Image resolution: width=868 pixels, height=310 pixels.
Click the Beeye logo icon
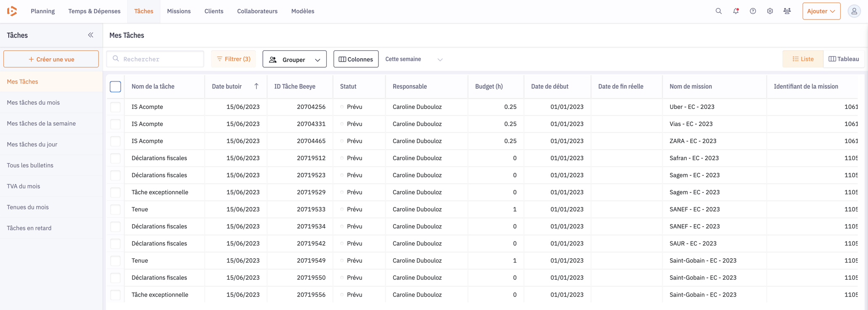pos(12,11)
